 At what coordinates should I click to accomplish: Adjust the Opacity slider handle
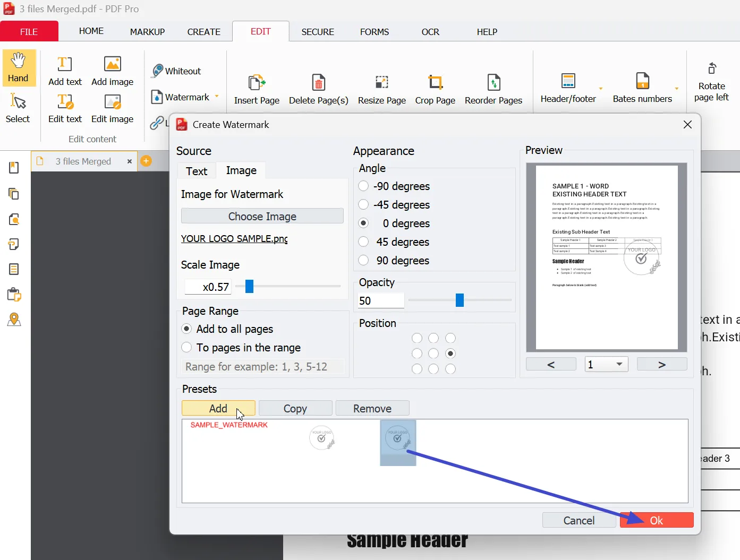tap(460, 300)
